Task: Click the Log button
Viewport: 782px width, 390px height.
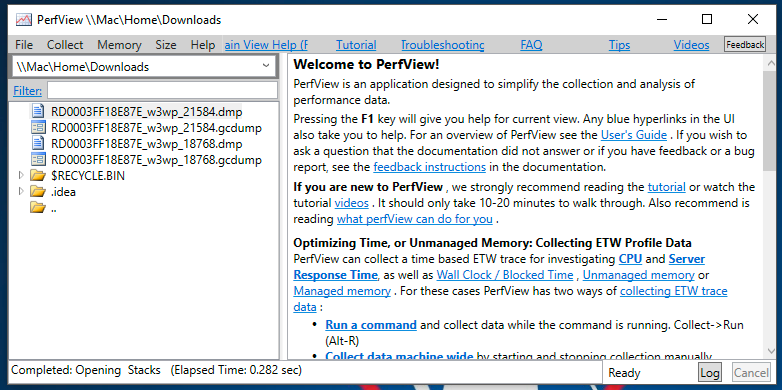Action: [x=710, y=373]
